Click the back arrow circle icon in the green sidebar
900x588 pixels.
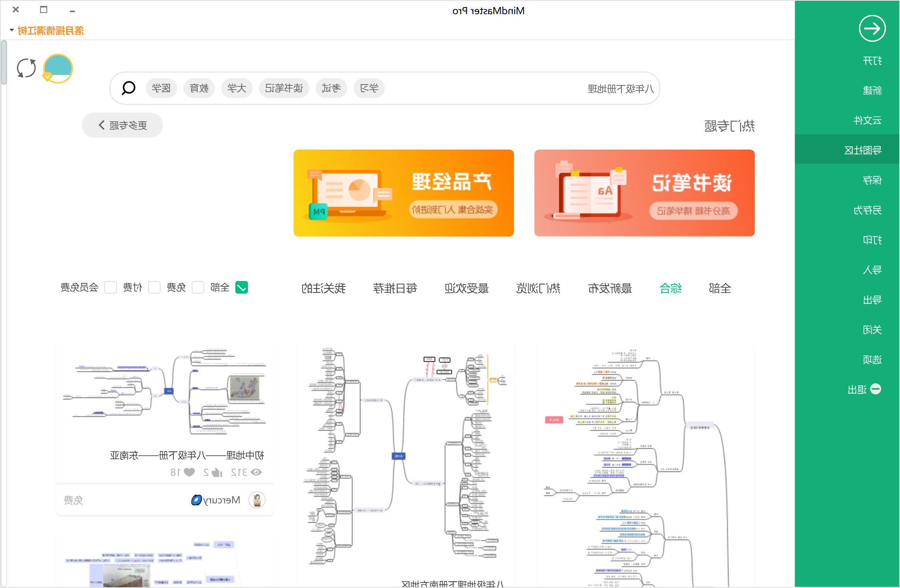tap(872, 28)
